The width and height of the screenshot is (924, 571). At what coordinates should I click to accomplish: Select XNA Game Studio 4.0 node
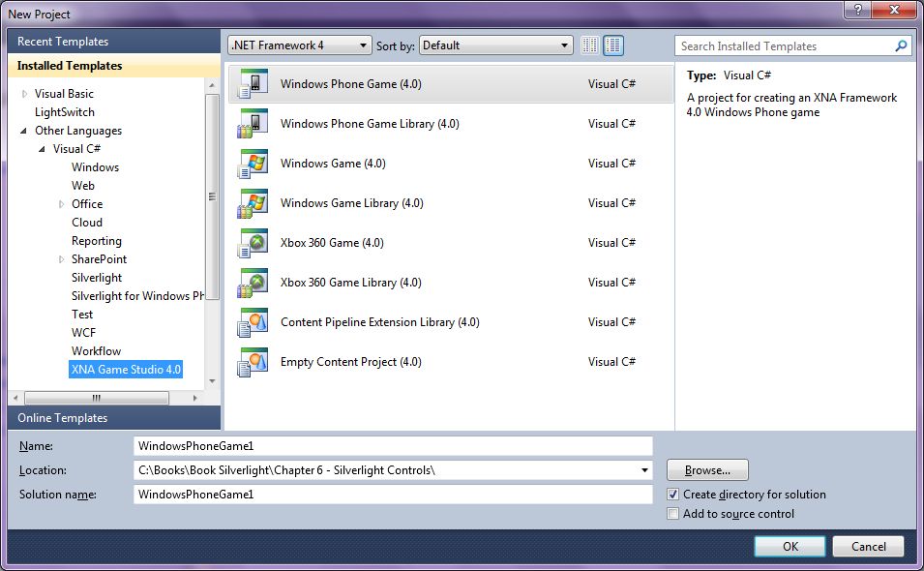(126, 370)
